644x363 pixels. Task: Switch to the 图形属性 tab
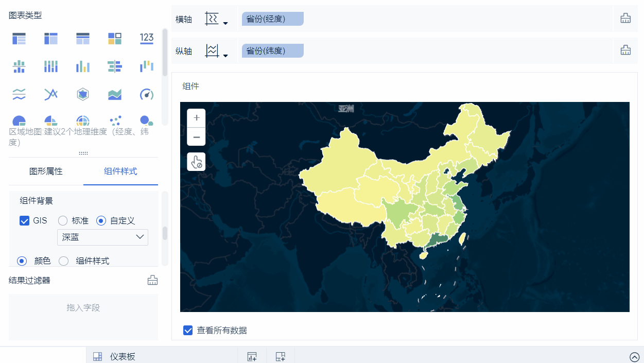pyautogui.click(x=46, y=171)
